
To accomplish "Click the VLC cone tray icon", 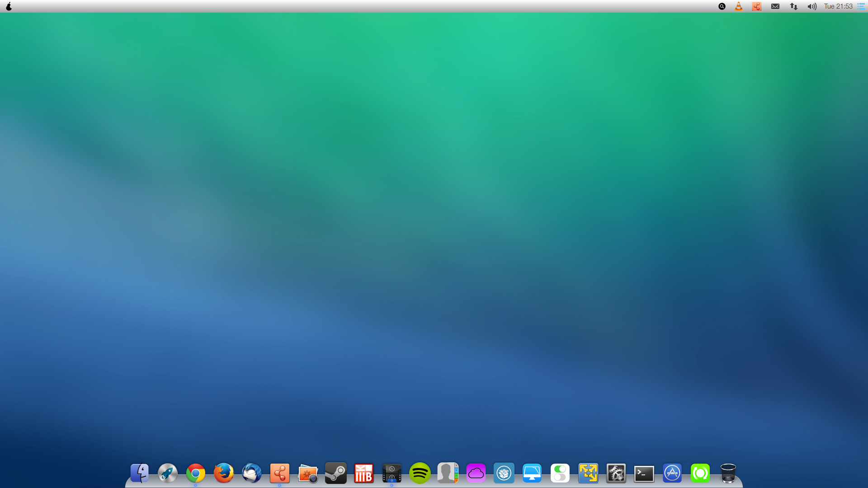I will pyautogui.click(x=738, y=6).
